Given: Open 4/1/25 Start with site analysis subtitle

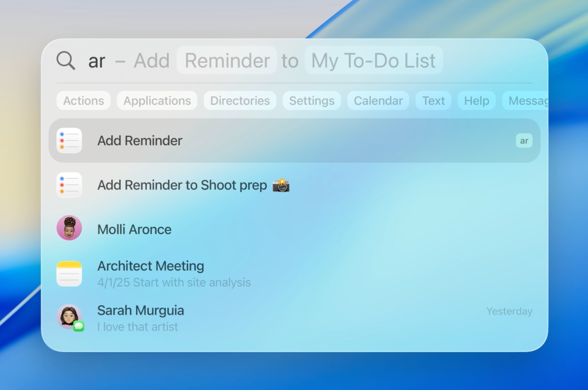Looking at the screenshot, I should (x=174, y=283).
